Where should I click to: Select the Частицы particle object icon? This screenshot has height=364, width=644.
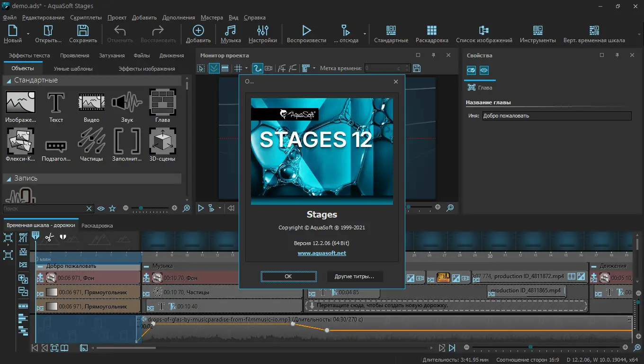click(91, 141)
